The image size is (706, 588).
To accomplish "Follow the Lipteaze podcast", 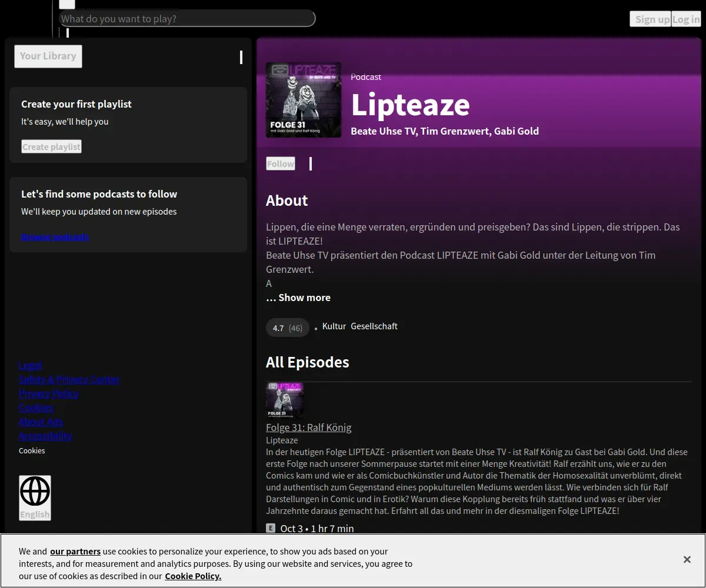I will tap(281, 164).
